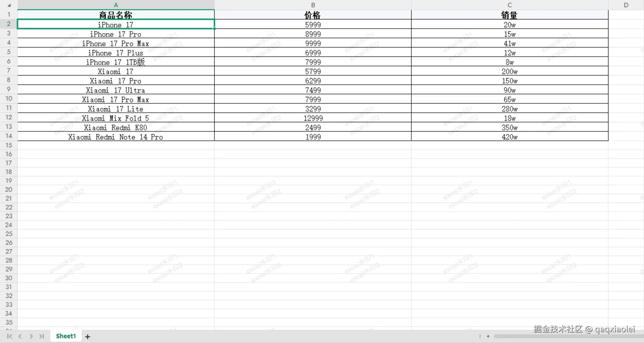Select the row 1 header
644x343 pixels.
pos(9,14)
